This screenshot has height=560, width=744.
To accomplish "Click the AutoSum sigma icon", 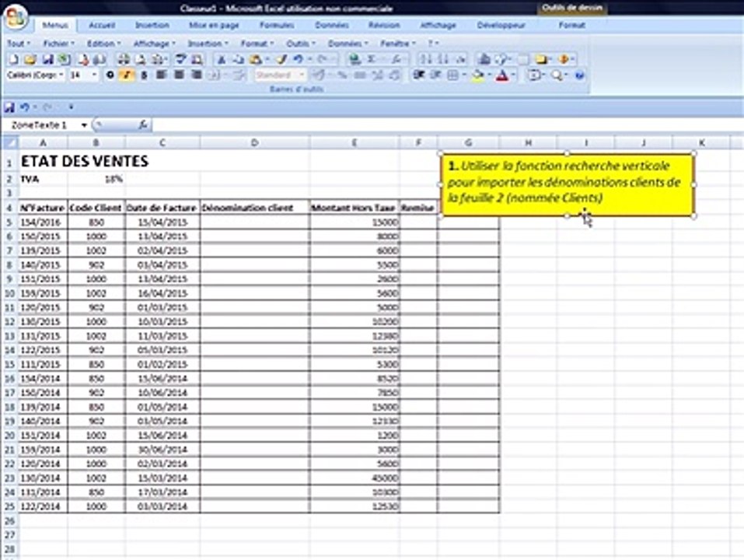I will coord(372,59).
